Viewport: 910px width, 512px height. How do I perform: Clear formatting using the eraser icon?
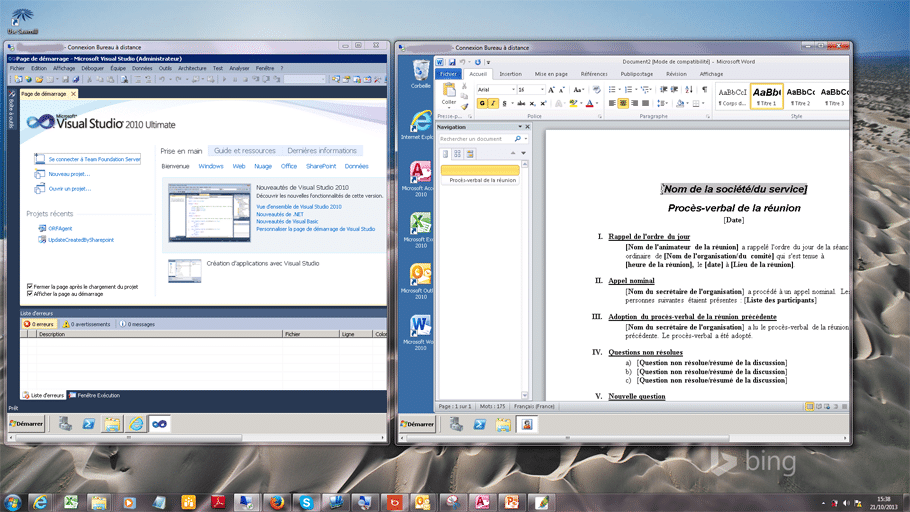point(596,89)
